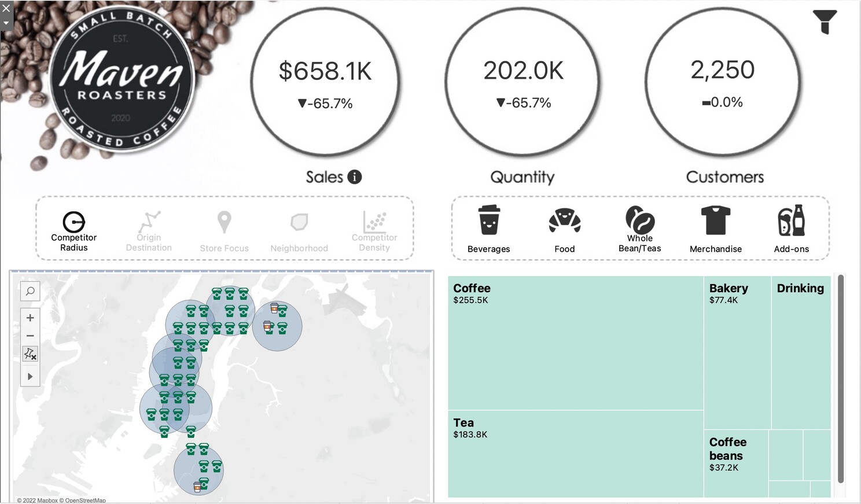Expand the map tools arrow flyout
Image resolution: width=861 pixels, height=504 pixels.
tap(30, 377)
